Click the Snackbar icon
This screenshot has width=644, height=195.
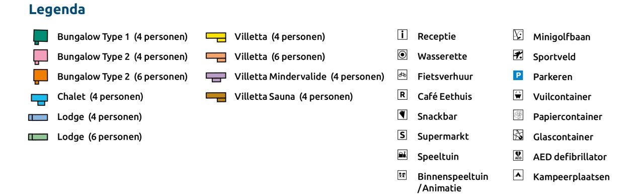point(402,115)
